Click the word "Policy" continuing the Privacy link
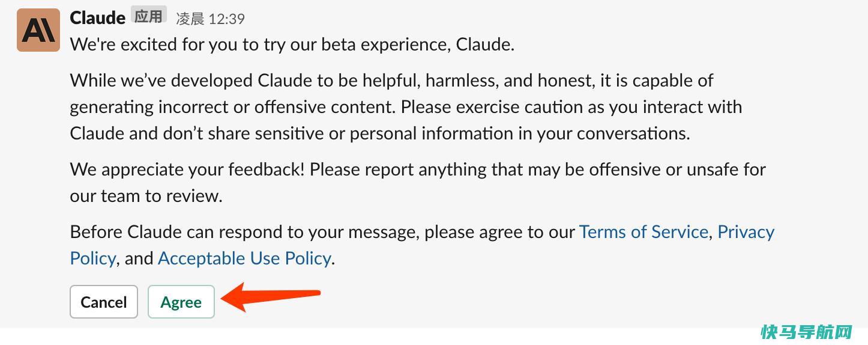The image size is (868, 345). (x=92, y=258)
